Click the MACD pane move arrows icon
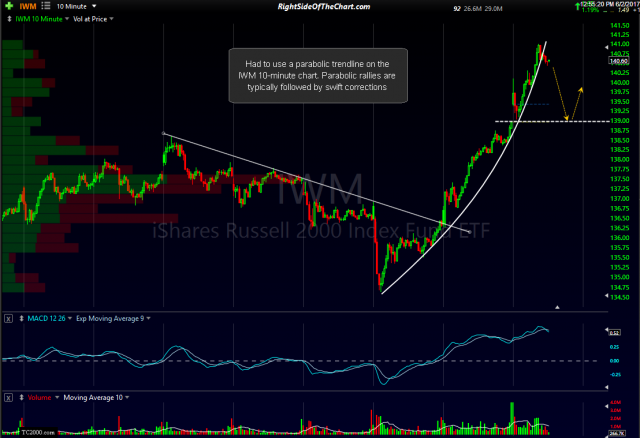 pos(21,318)
